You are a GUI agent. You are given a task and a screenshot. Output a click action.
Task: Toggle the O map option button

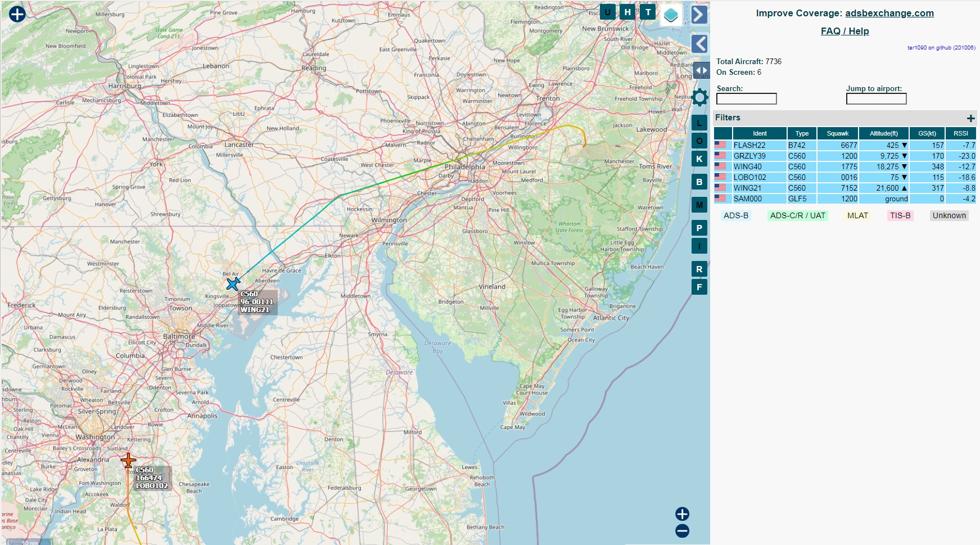coord(699,141)
